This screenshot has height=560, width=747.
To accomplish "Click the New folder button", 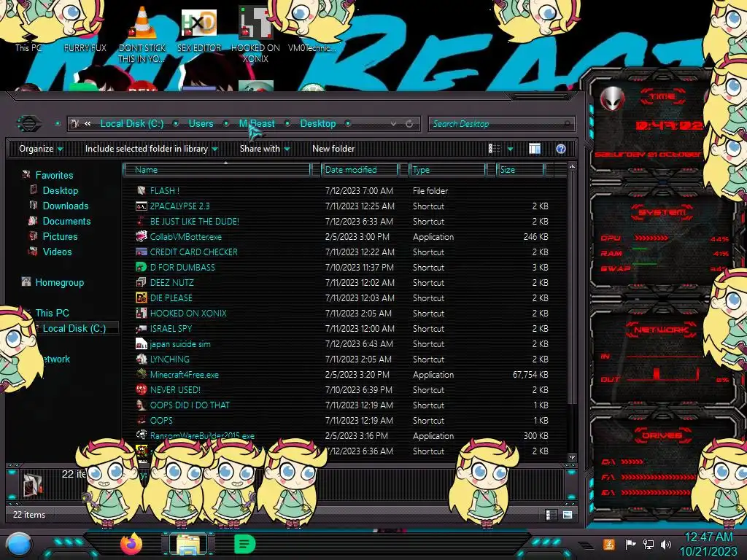I will [333, 149].
